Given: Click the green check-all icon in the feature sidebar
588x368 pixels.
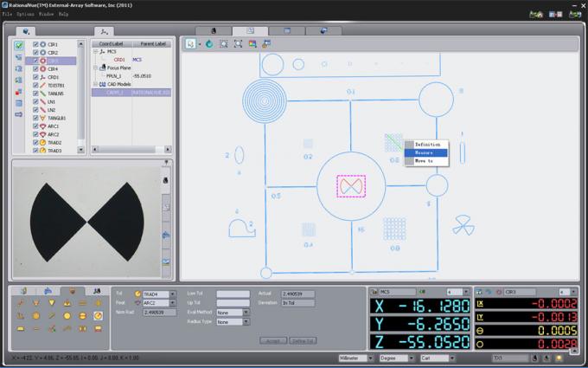Looking at the screenshot, I should pos(18,45).
